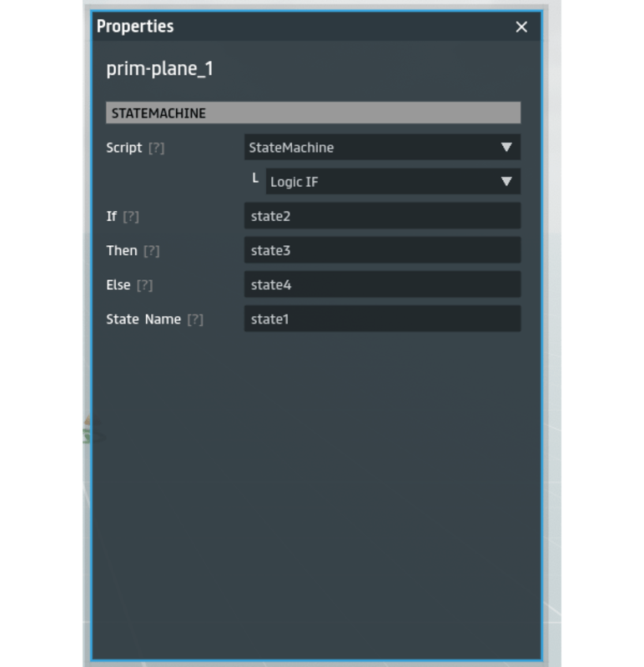The image size is (644, 667).
Task: Close the Properties panel
Action: [x=521, y=27]
